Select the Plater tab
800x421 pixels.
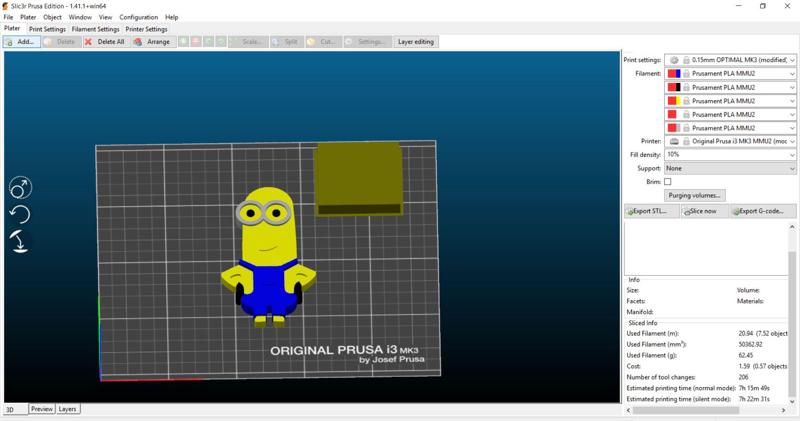tap(12, 29)
